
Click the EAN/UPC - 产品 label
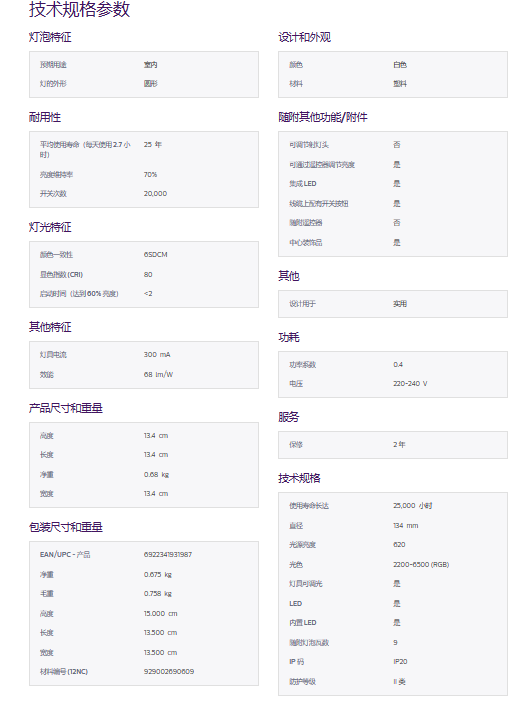pos(65,554)
